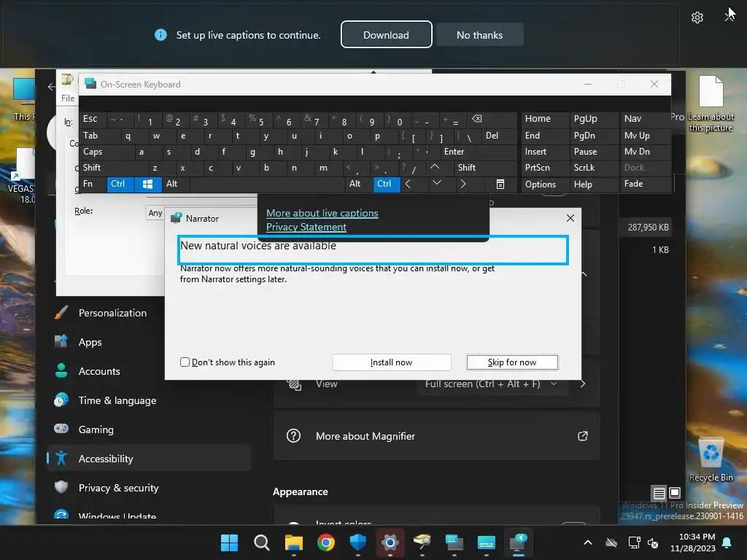Open the Role dropdown showing Any
This screenshot has width=747, height=560.
[155, 213]
